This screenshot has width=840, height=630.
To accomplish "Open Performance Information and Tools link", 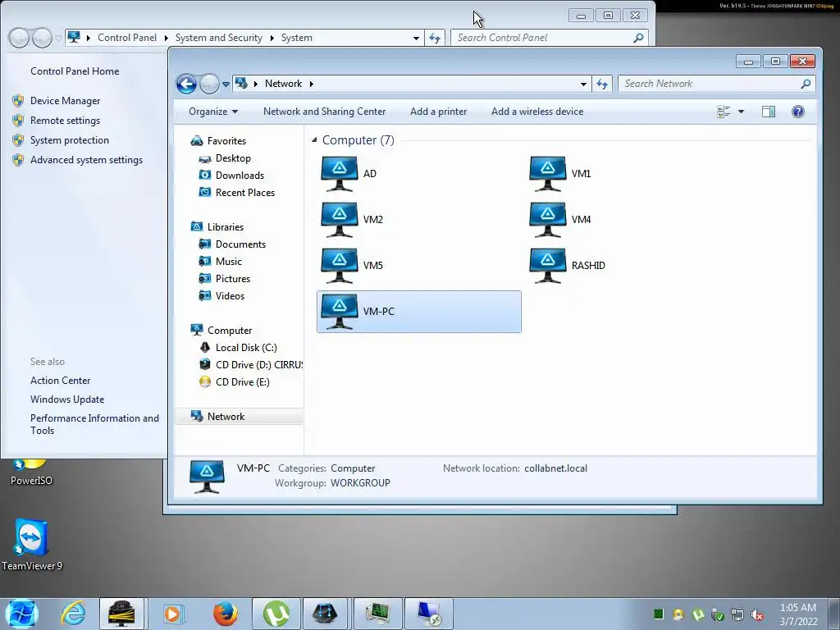I will [x=95, y=424].
